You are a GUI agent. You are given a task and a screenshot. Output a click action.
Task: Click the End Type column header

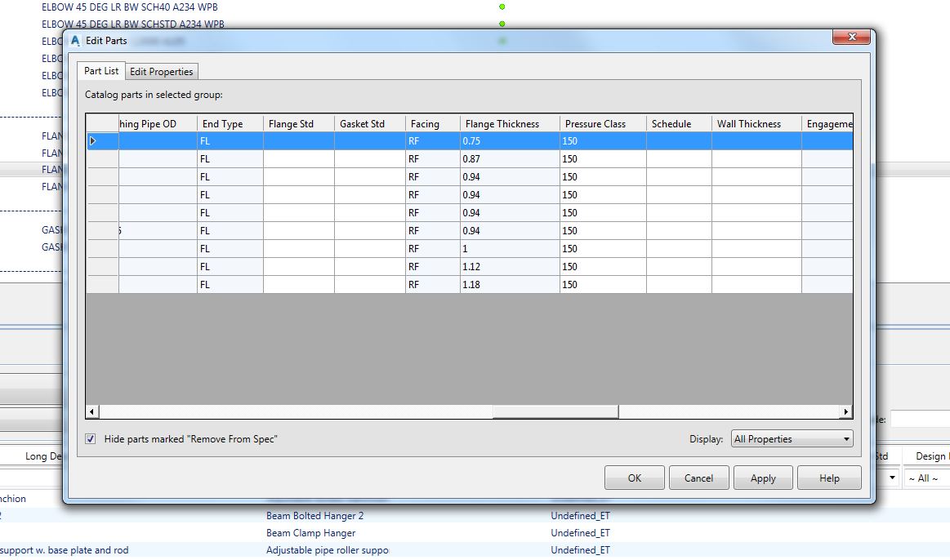(x=230, y=123)
